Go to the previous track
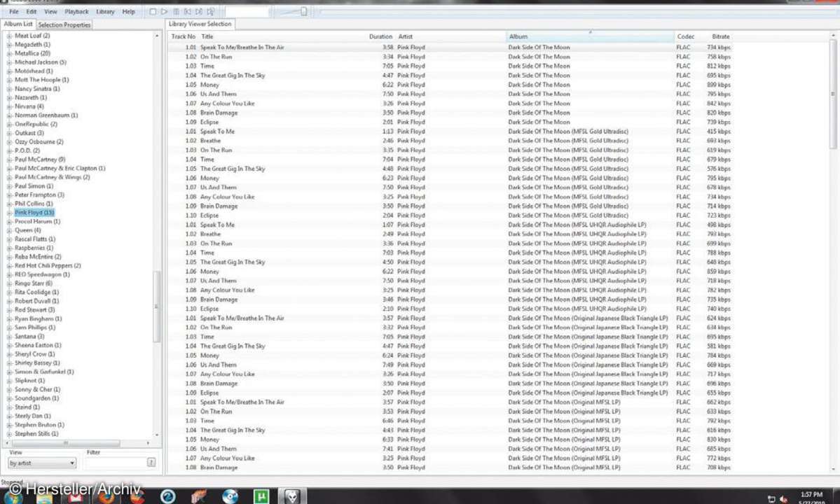The width and height of the screenshot is (840, 504). [x=188, y=11]
